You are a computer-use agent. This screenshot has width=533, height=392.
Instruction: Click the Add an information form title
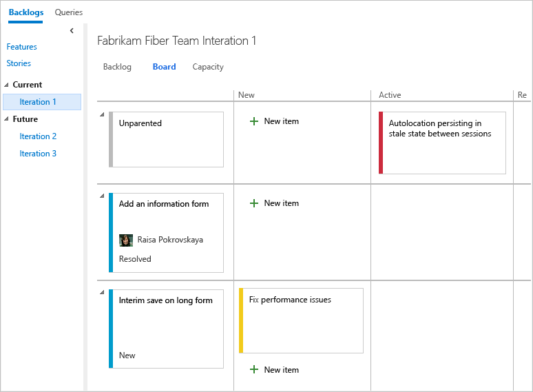(x=164, y=204)
